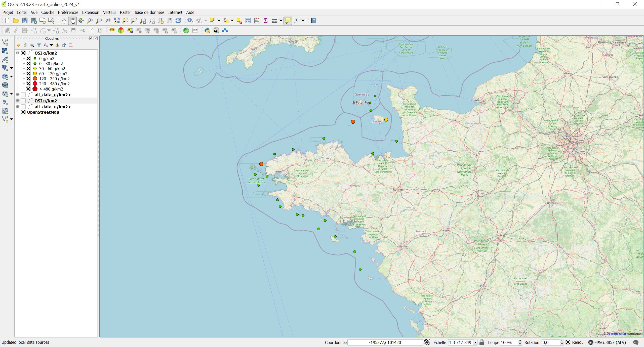Collapse the OSI g/km2 layer tree
The image size is (644, 347).
(18, 53)
